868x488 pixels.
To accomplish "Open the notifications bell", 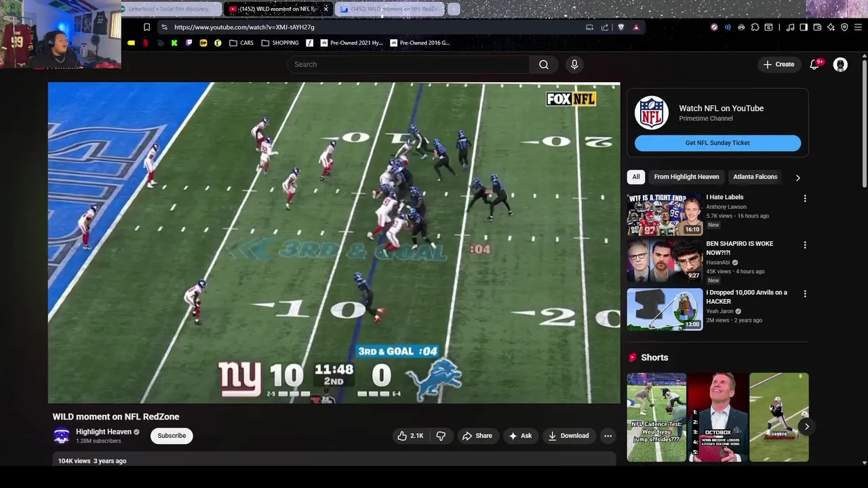I will pyautogui.click(x=814, y=64).
